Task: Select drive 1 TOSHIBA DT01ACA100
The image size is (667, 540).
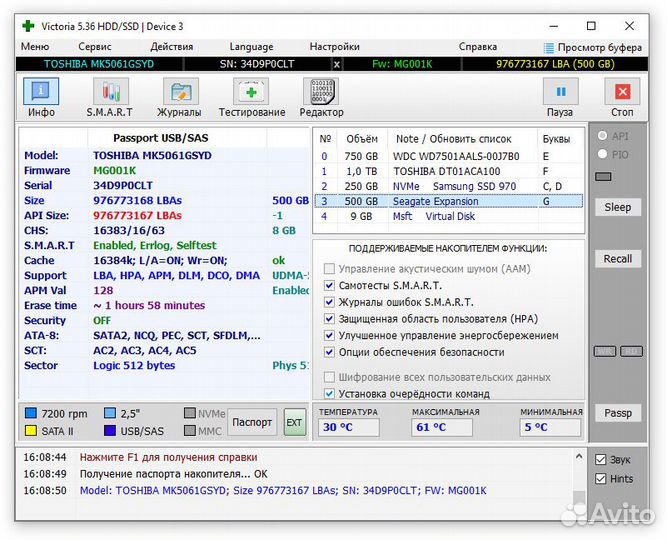Action: tap(449, 171)
